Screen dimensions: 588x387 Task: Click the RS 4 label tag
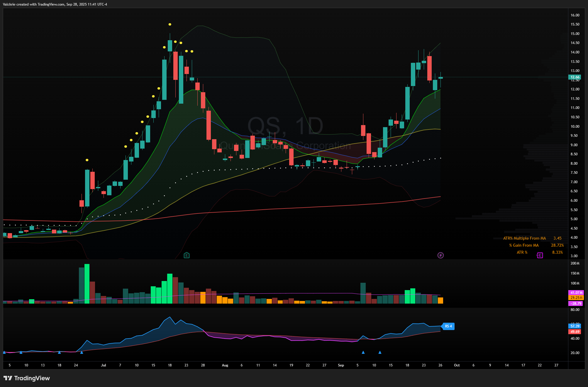(x=448, y=326)
